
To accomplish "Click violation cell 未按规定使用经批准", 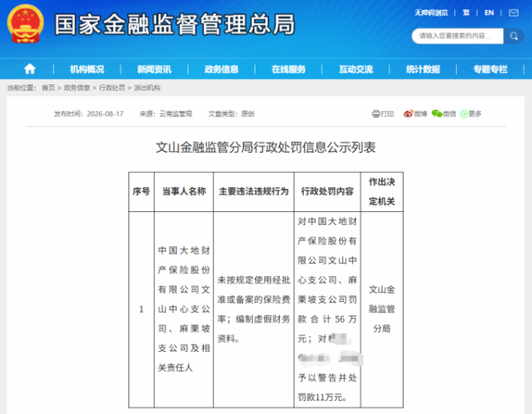I will [254, 309].
